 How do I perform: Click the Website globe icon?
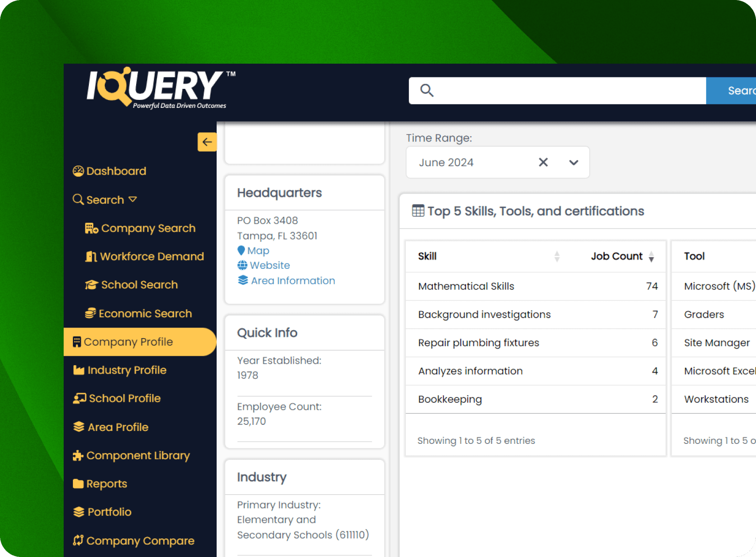click(242, 265)
